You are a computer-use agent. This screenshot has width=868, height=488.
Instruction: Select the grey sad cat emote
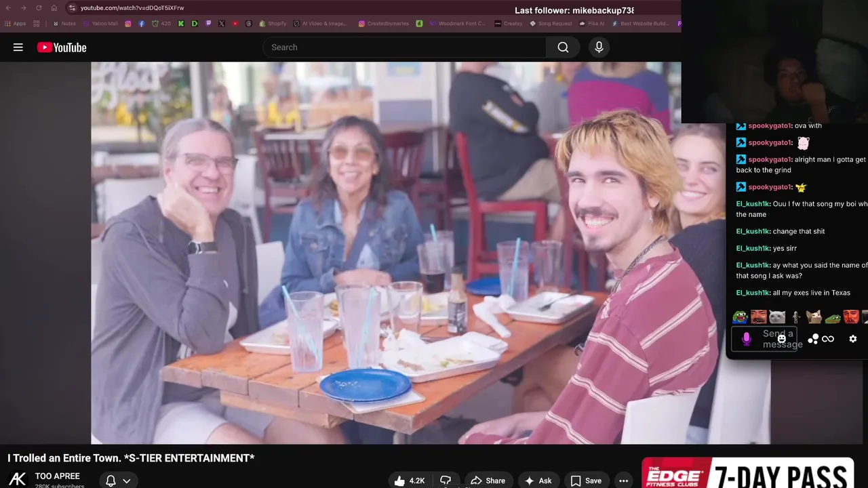777,317
